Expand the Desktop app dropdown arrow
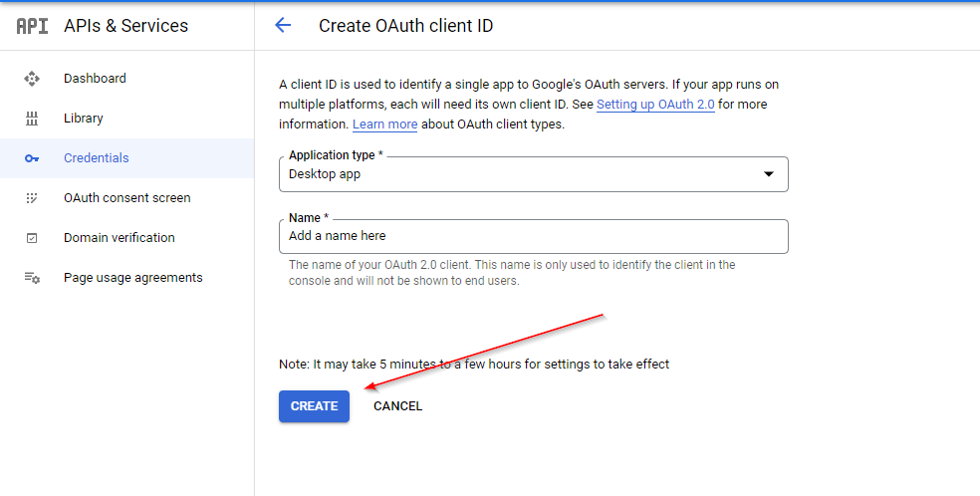 [x=768, y=174]
